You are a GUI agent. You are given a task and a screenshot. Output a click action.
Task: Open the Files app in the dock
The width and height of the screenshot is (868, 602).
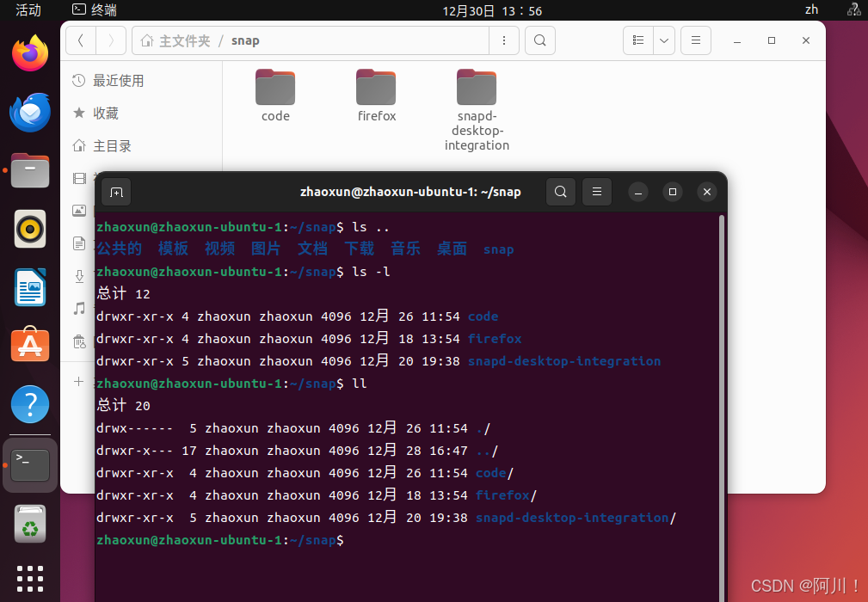coord(30,170)
